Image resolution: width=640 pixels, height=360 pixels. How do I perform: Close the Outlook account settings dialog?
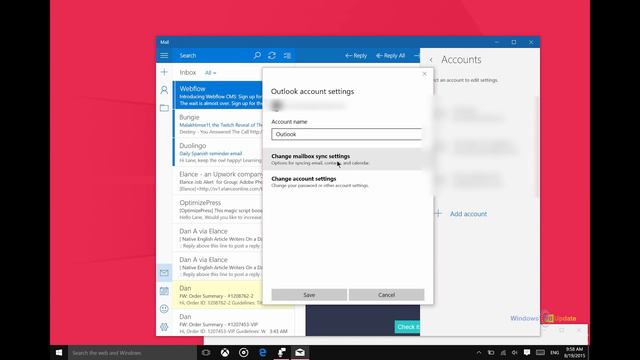click(x=424, y=74)
